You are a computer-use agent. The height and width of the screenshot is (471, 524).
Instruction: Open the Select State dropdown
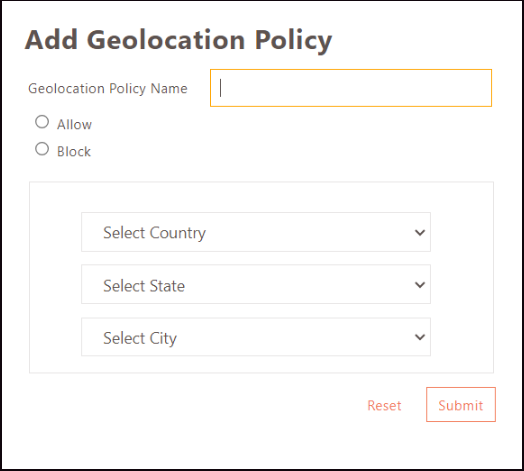click(256, 284)
